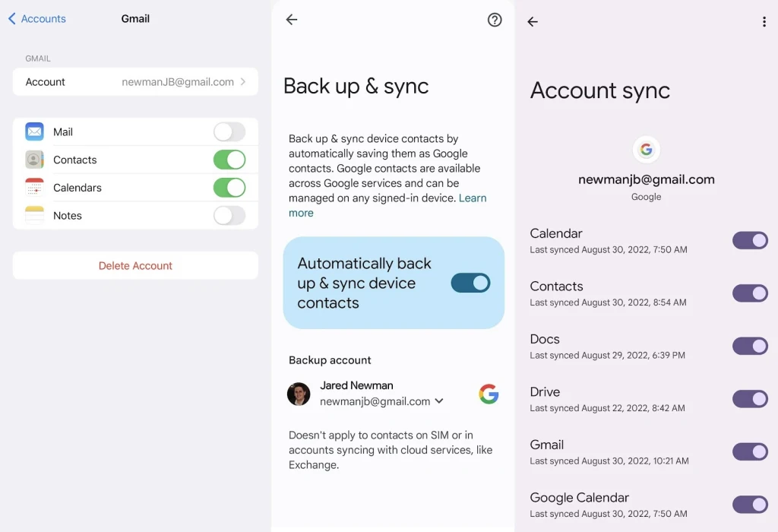Screen dimensions: 778x532
Task: Tap back arrow on Account sync screen
Action: point(533,22)
